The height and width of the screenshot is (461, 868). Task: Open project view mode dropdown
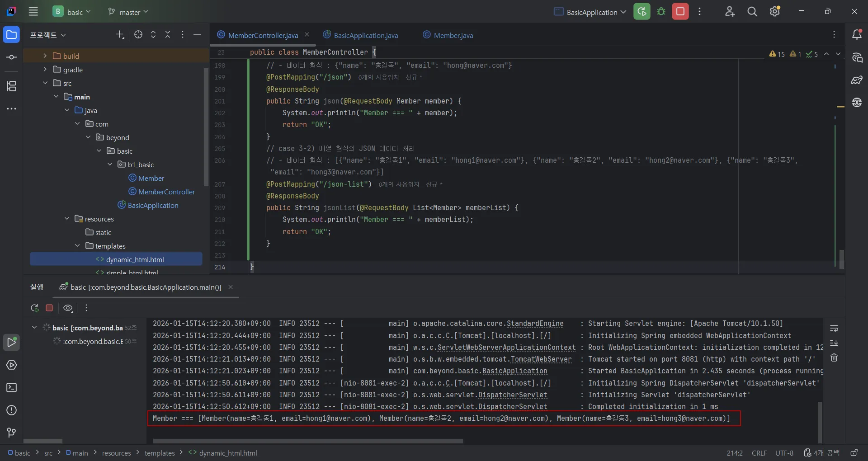point(48,35)
